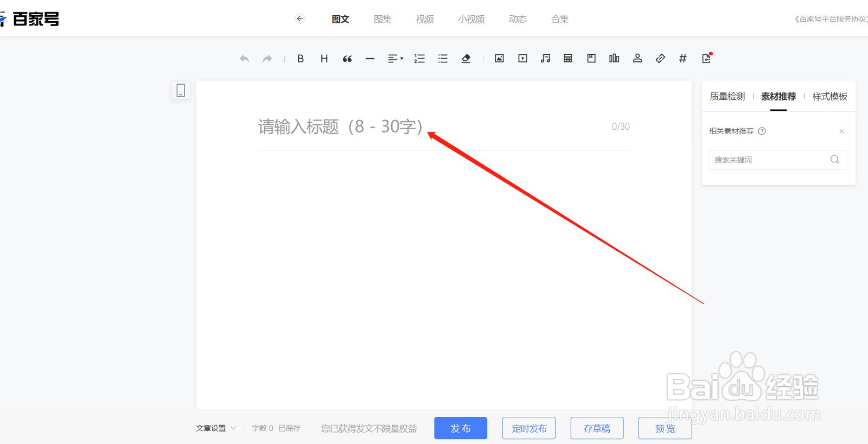Switch to 图集 tab
Screen dimensions: 868x444
[382, 19]
